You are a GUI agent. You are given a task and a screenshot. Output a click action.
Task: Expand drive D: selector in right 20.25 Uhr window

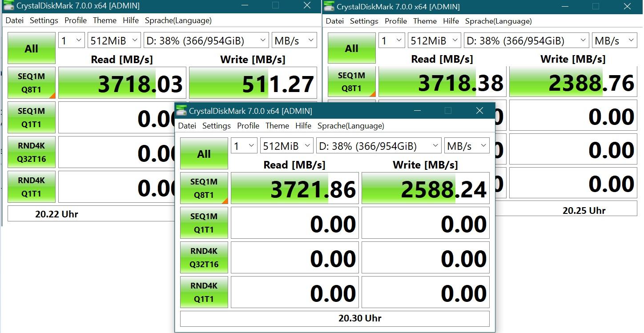click(526, 40)
